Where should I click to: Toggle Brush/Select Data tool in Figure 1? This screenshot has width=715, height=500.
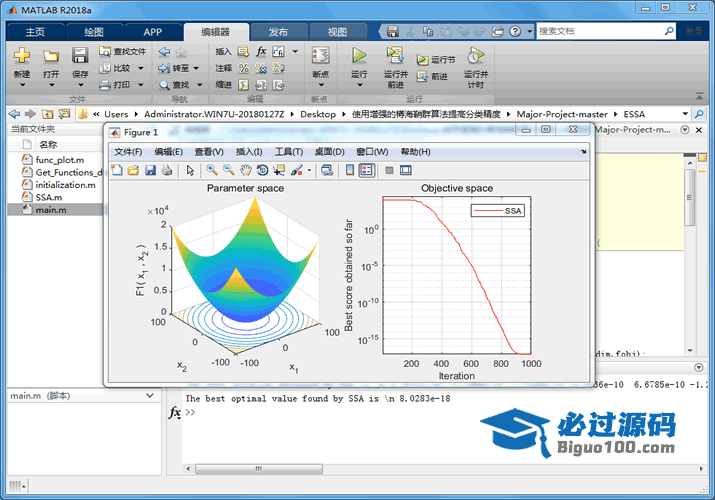pyautogui.click(x=297, y=170)
